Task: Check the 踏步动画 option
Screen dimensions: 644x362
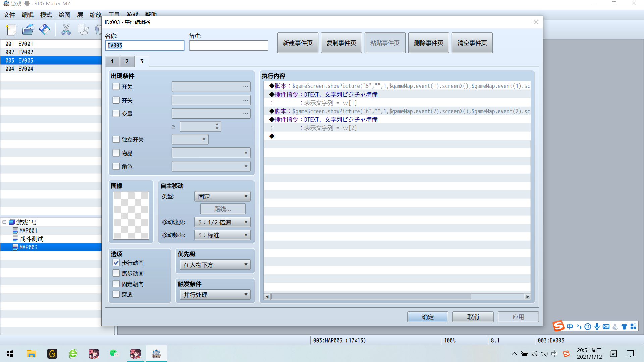Action: (116, 273)
